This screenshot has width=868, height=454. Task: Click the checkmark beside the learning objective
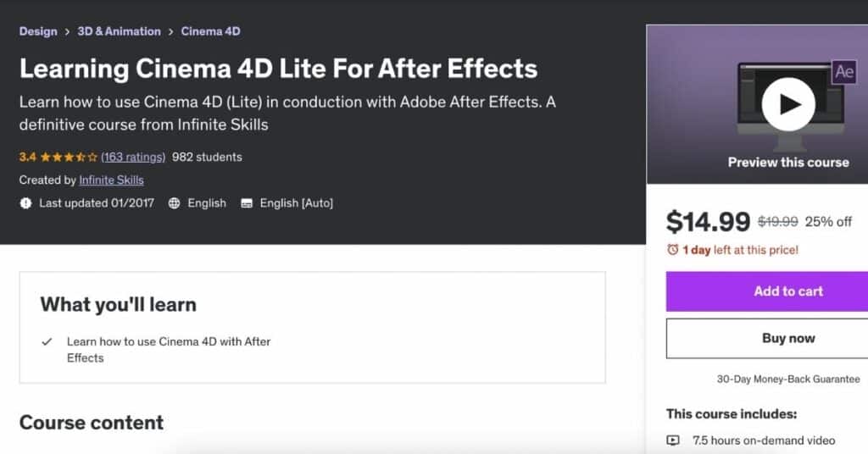(47, 341)
